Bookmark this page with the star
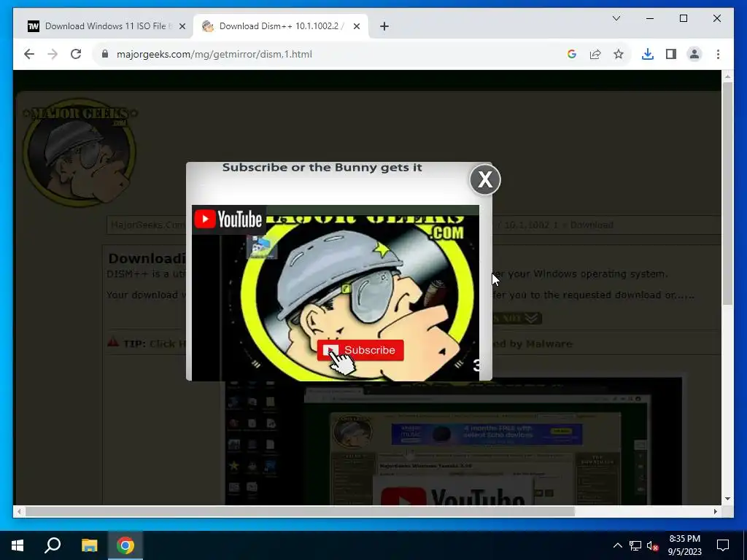The height and width of the screenshot is (560, 747). [619, 54]
